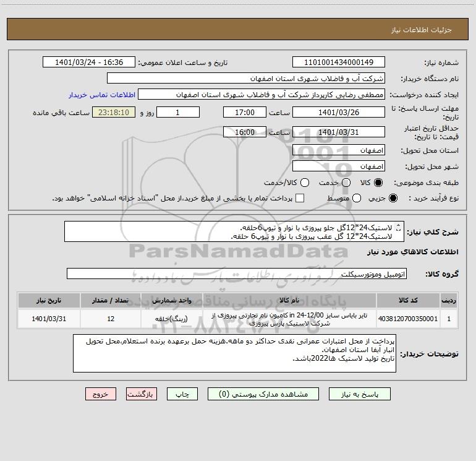
Task: Select the کالا radio button
Action: 378,183
